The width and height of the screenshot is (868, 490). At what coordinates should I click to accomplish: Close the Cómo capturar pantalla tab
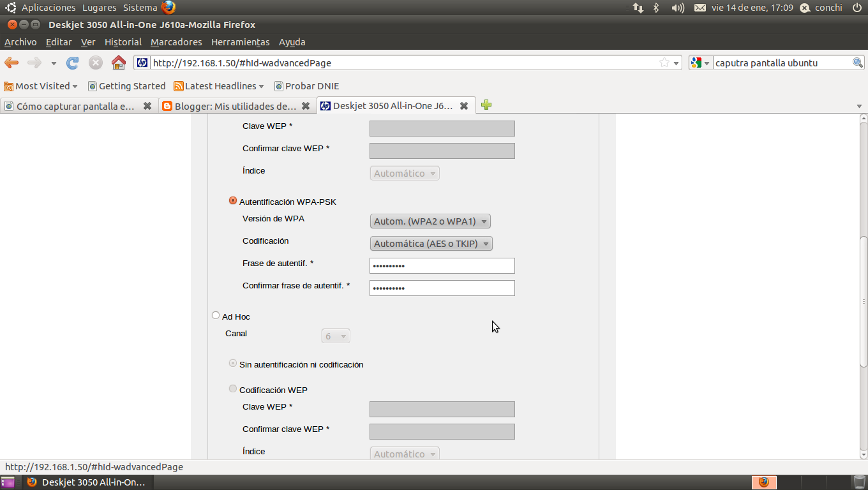147,106
